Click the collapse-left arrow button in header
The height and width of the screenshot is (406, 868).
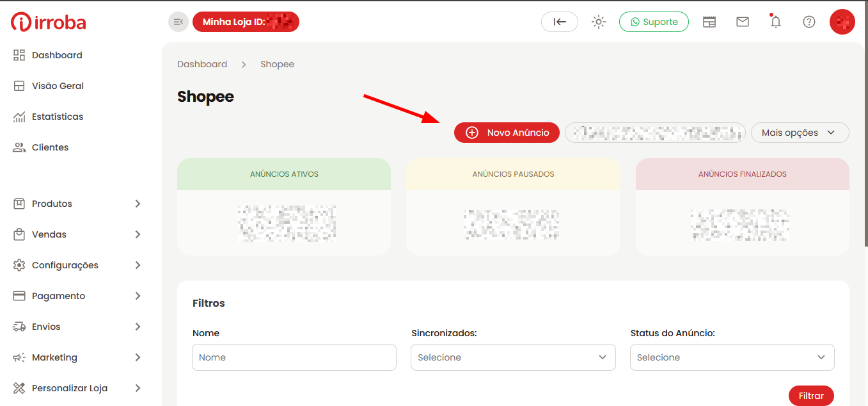tap(560, 22)
